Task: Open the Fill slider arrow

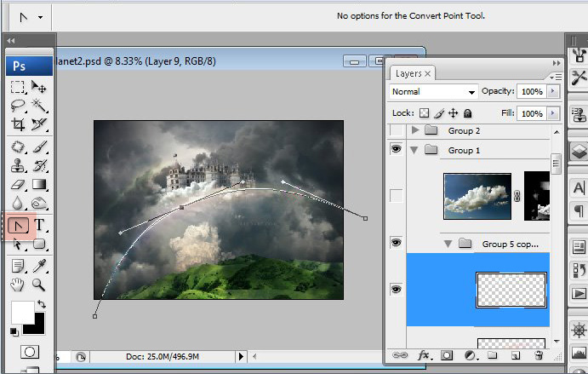Action: [553, 113]
